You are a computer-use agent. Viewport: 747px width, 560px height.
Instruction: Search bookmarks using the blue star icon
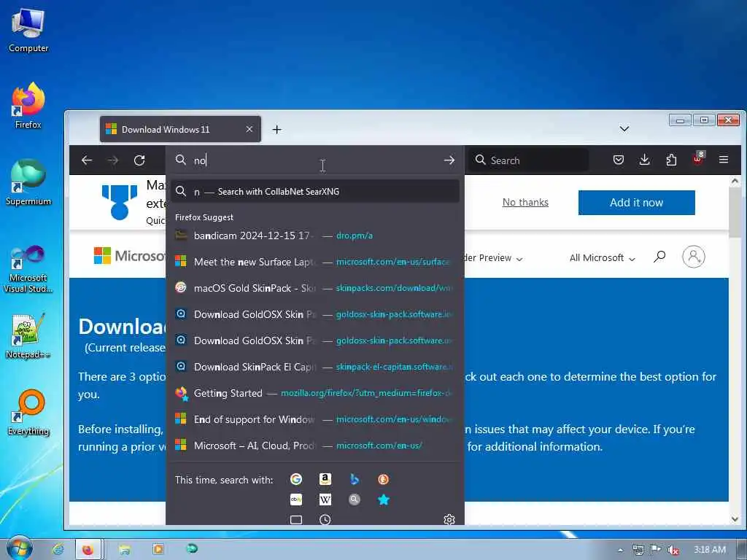(x=383, y=499)
